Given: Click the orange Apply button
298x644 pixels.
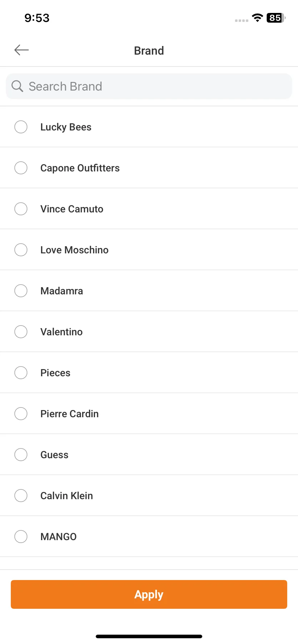Looking at the screenshot, I should click(x=149, y=594).
